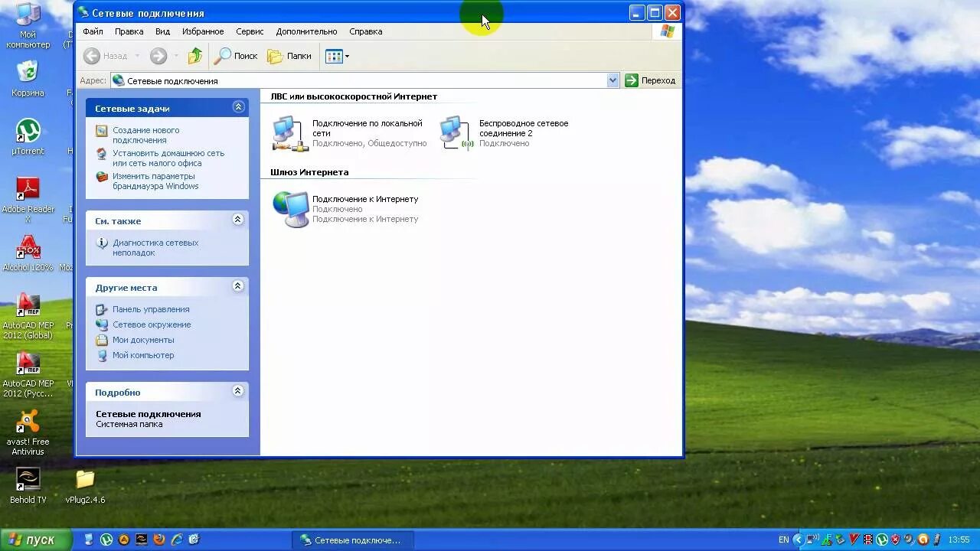Click the Go button next to address
980x551 pixels.
[650, 80]
